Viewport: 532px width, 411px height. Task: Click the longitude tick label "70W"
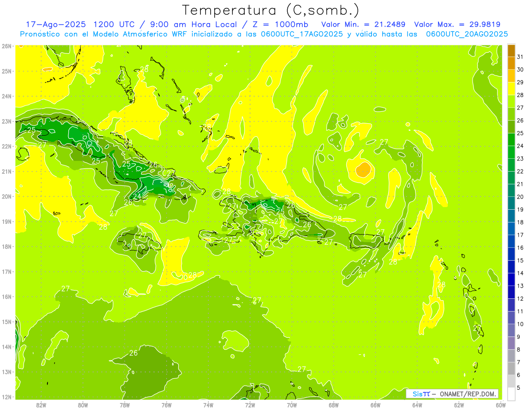coord(292,405)
